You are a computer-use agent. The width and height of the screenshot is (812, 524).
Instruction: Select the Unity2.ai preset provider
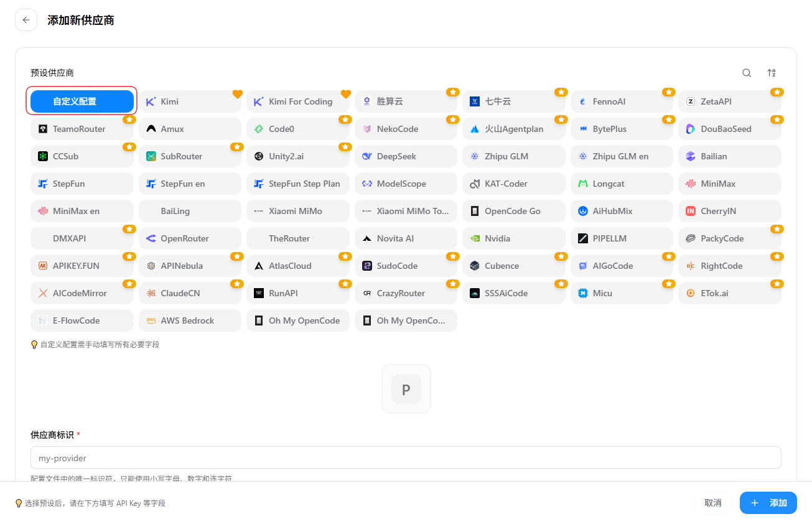coord(298,156)
